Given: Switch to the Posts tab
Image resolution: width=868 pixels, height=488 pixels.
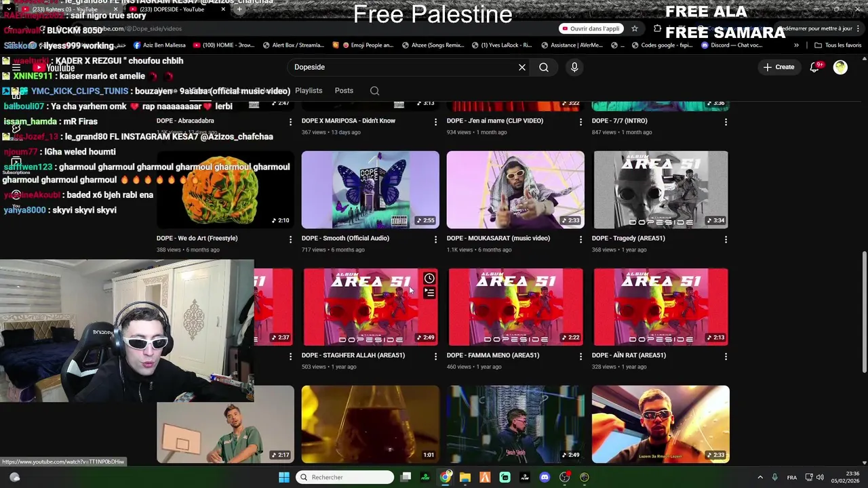Looking at the screenshot, I should point(344,91).
